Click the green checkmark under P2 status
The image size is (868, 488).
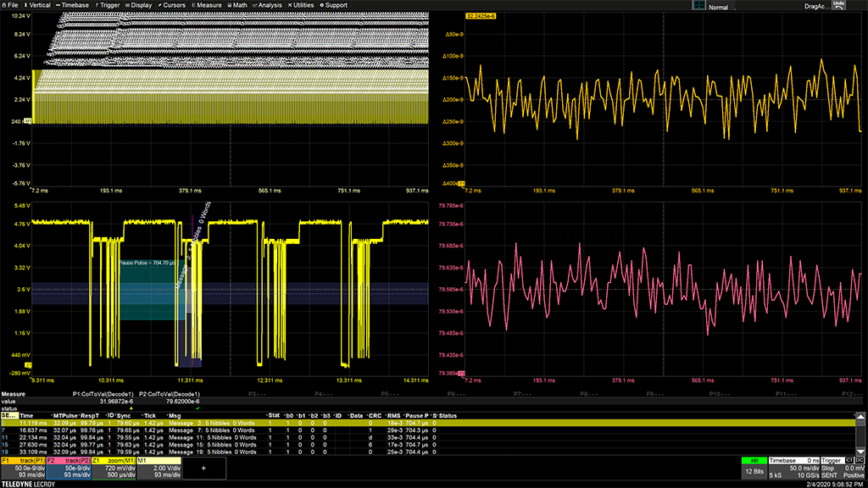198,408
